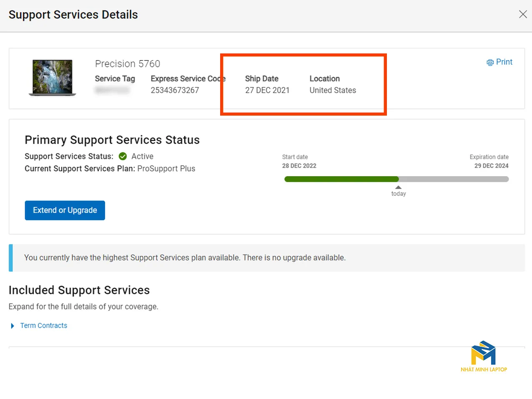Viewport: 532px width, 399px height.
Task: Click the highest plan available info banner
Action: point(267,258)
